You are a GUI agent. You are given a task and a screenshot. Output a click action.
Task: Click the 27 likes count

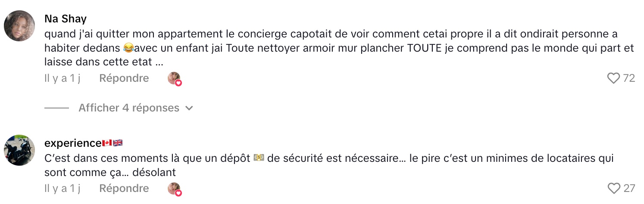tap(629, 189)
